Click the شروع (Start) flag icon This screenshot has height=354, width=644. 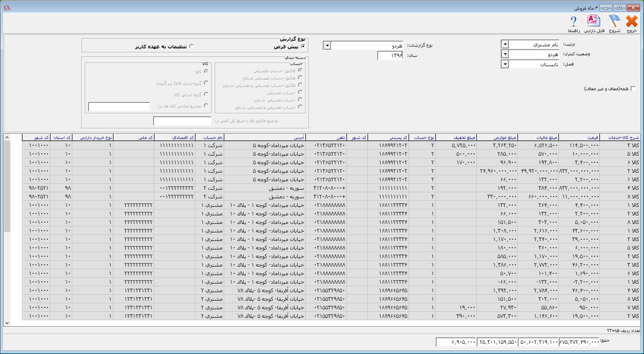614,22
